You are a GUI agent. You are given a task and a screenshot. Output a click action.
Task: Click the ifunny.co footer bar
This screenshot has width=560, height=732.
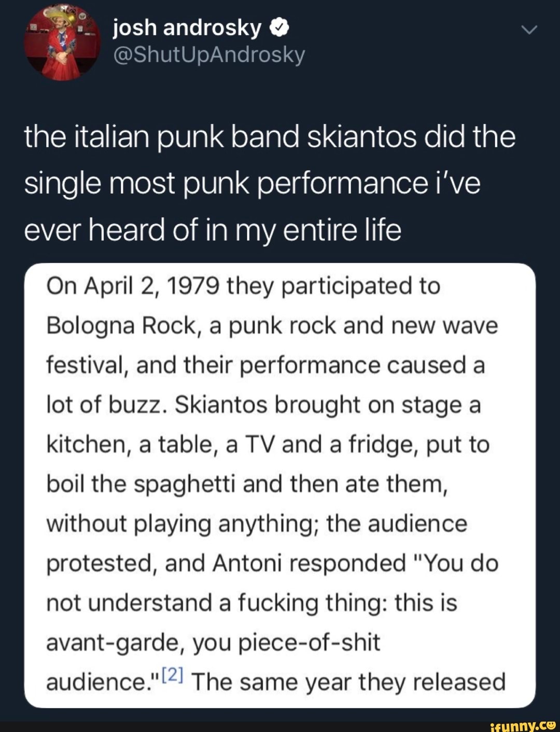[280, 725]
